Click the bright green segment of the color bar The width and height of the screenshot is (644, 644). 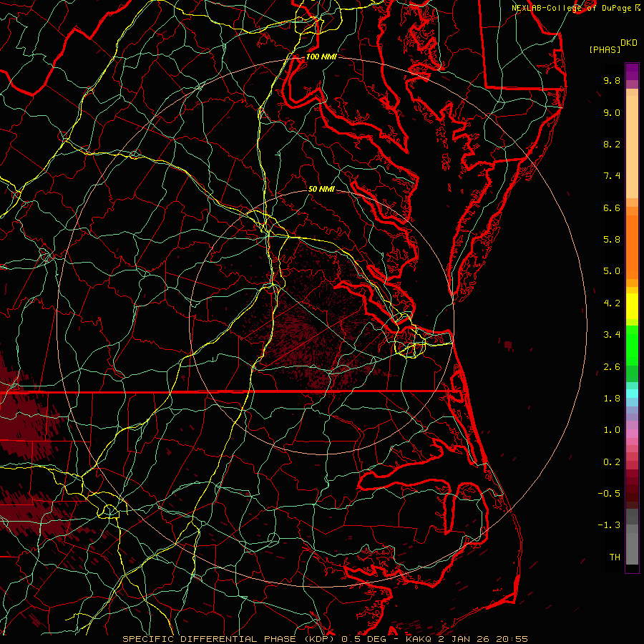632,346
